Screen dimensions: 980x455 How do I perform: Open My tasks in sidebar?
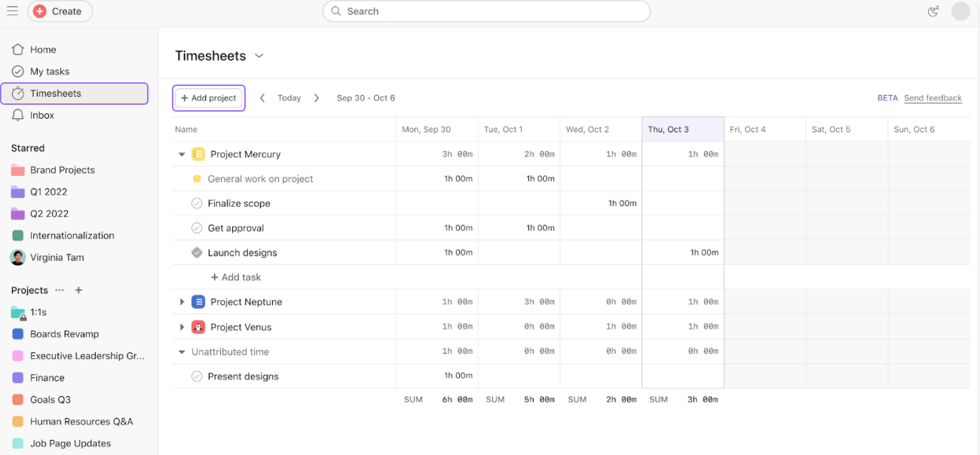tap(50, 72)
